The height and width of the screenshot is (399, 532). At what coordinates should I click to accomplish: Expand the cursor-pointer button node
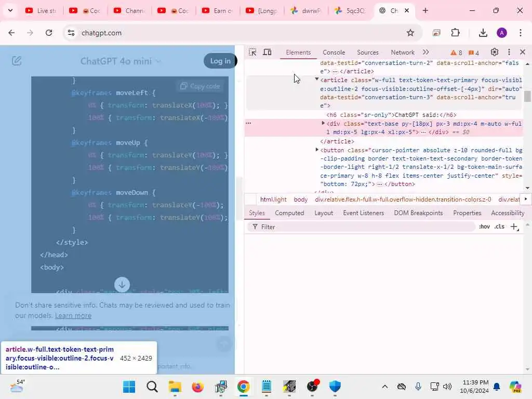[x=317, y=150]
